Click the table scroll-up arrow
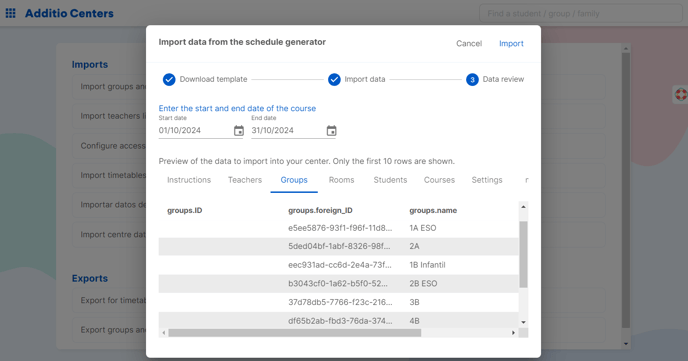The height and width of the screenshot is (361, 688). [x=523, y=207]
